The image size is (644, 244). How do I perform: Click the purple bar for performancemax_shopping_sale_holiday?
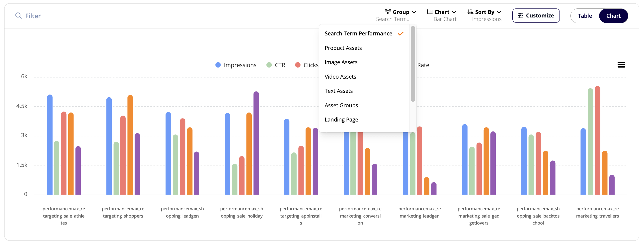coord(256,143)
